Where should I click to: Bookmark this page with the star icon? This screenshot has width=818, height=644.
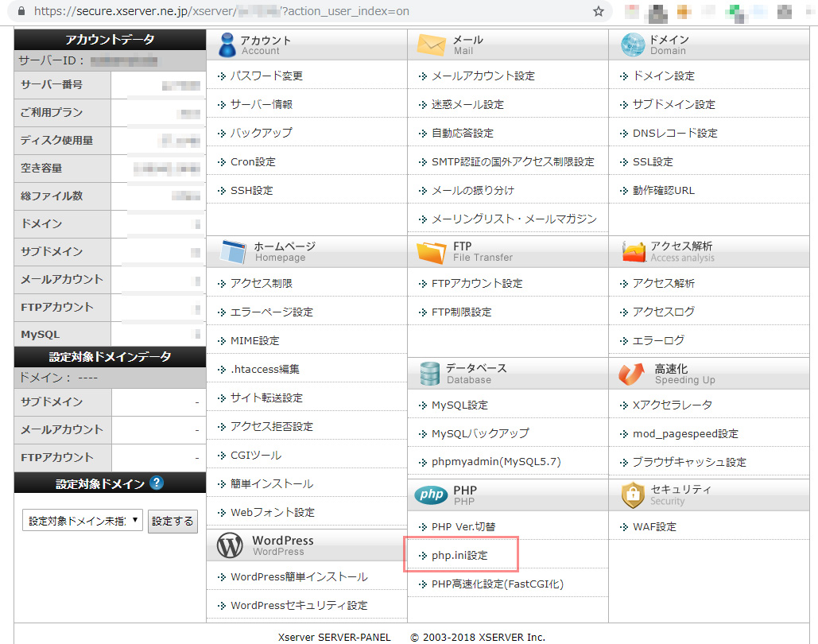599,12
